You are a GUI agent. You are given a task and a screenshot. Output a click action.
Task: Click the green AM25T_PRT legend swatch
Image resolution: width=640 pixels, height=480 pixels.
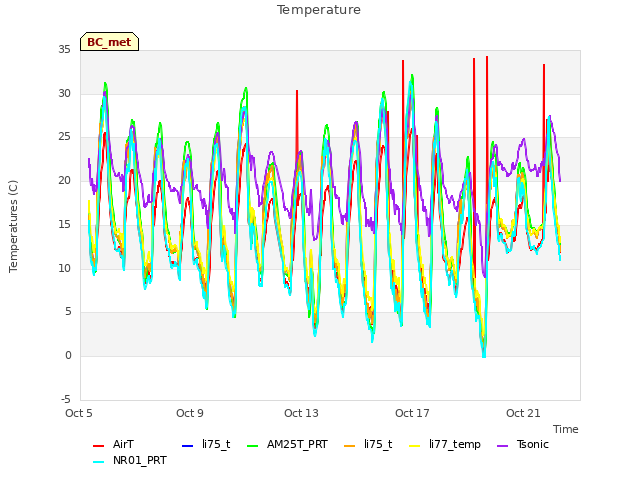click(x=253, y=445)
